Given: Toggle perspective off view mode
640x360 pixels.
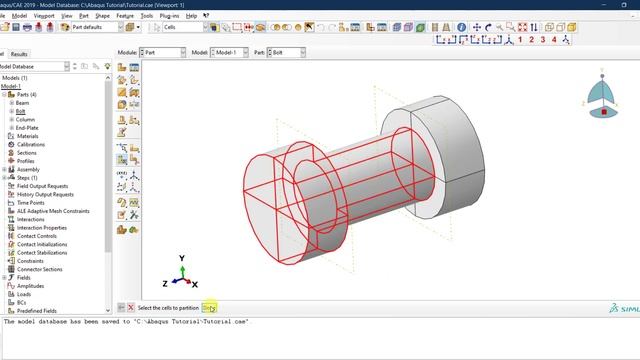Looking at the screenshot, I should 435,27.
